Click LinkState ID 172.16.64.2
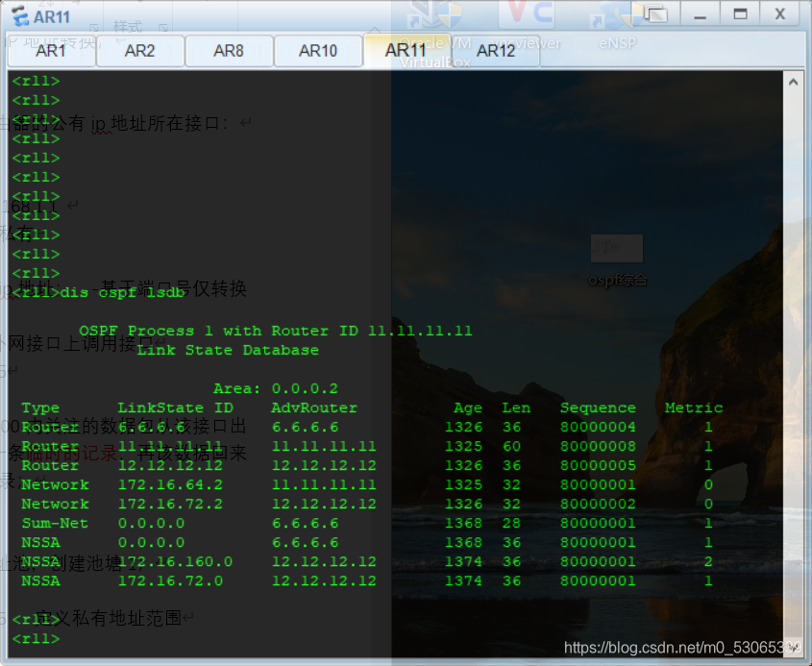The image size is (812, 666). [x=170, y=484]
